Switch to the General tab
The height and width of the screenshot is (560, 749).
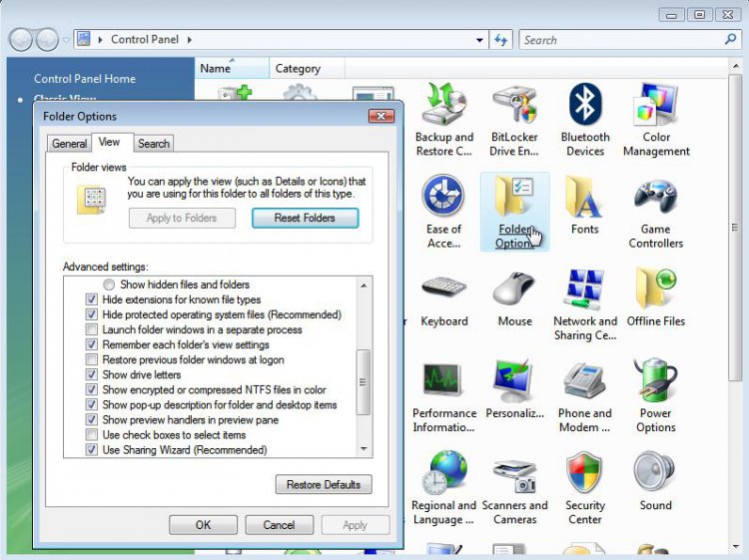69,143
